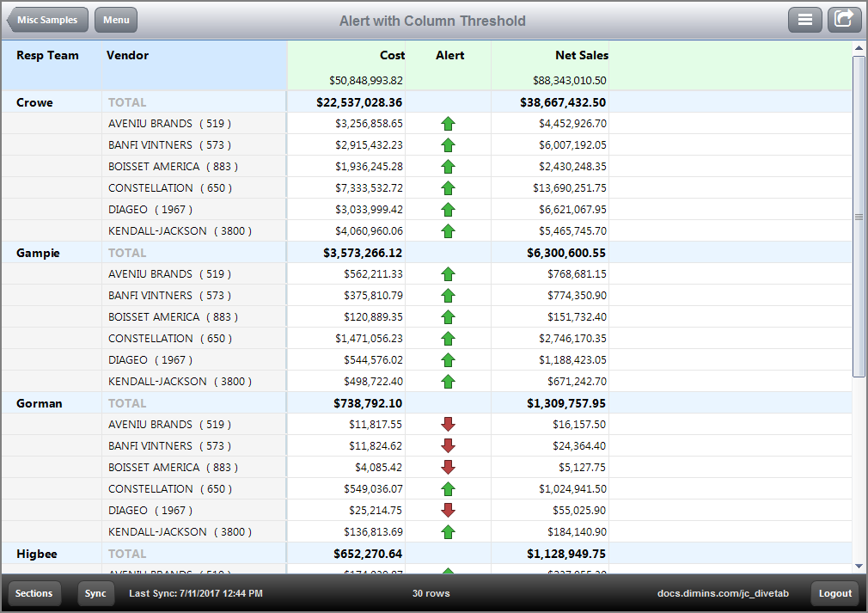Open the Menu screen
This screenshot has width=868, height=613.
pyautogui.click(x=115, y=19)
